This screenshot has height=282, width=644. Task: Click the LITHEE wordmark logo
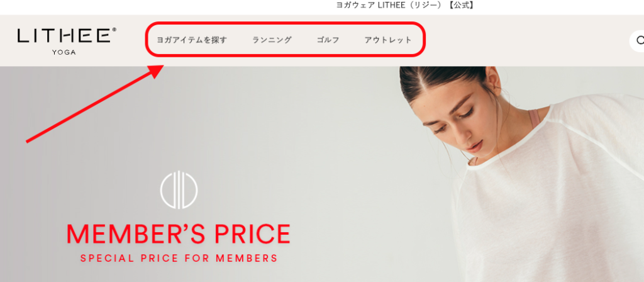coord(65,35)
